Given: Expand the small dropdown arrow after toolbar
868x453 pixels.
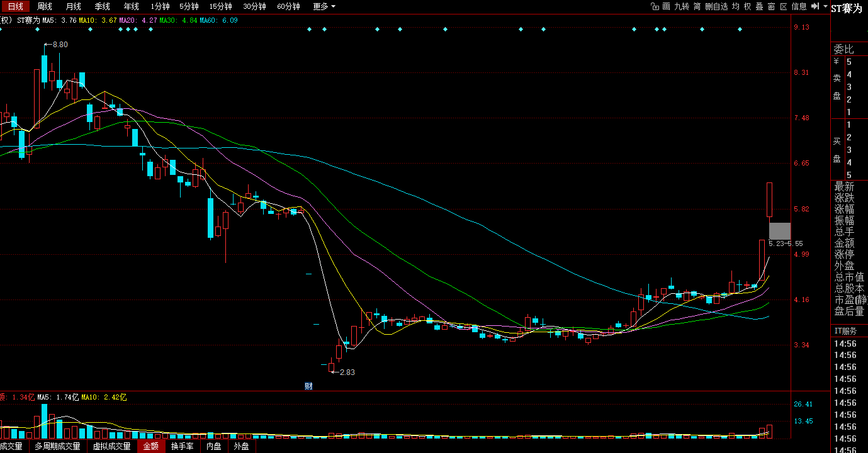Looking at the screenshot, I should (x=825, y=6).
